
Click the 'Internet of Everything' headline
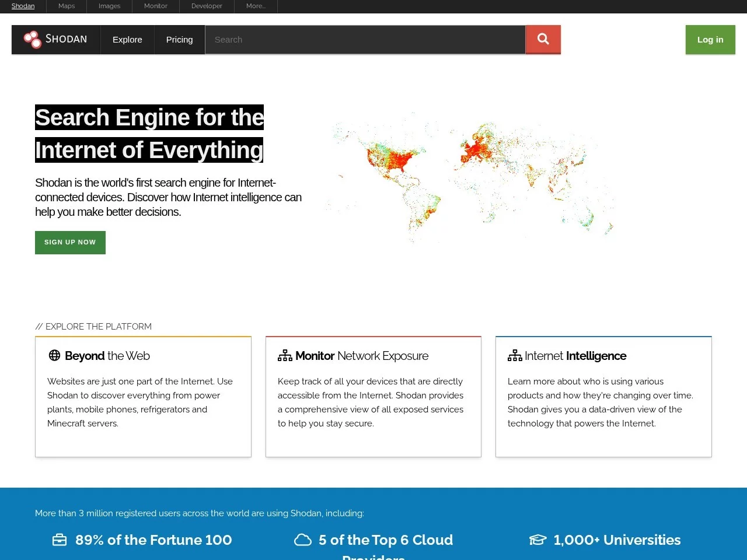click(149, 150)
